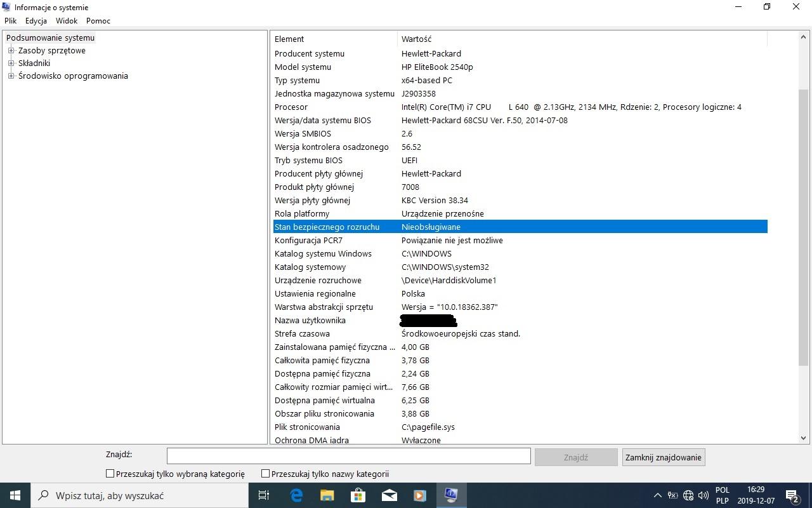Screen dimensions: 812x508
Task: Launch Microsoft Store from the taskbar
Action: [358, 495]
